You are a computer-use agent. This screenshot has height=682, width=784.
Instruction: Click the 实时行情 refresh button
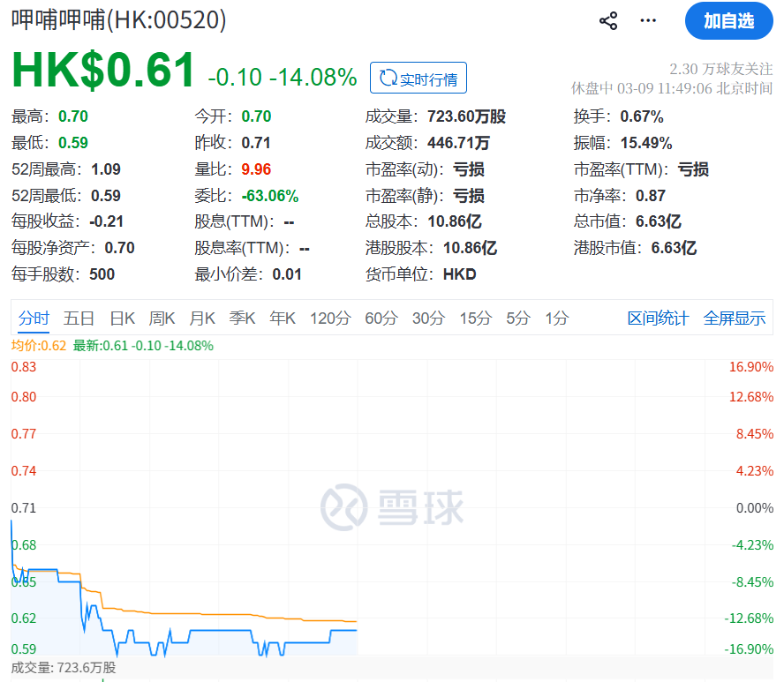(418, 79)
